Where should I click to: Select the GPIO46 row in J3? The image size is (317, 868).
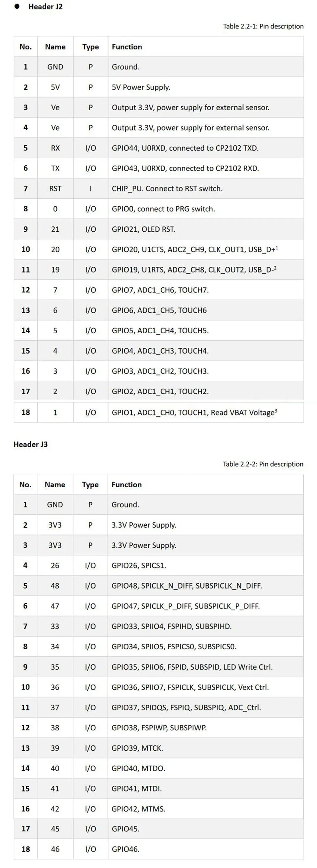(x=158, y=849)
